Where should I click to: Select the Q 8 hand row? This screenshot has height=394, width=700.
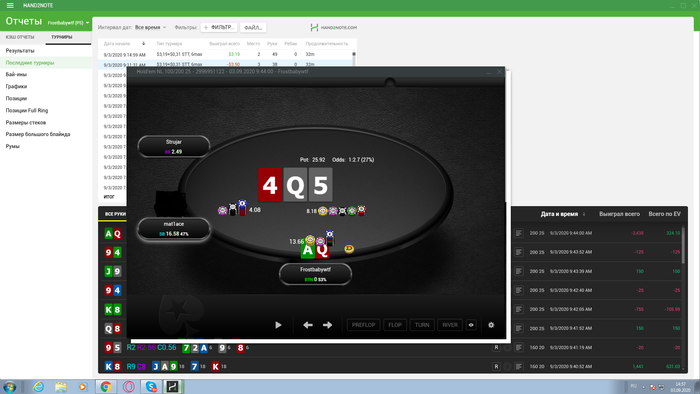(x=113, y=329)
